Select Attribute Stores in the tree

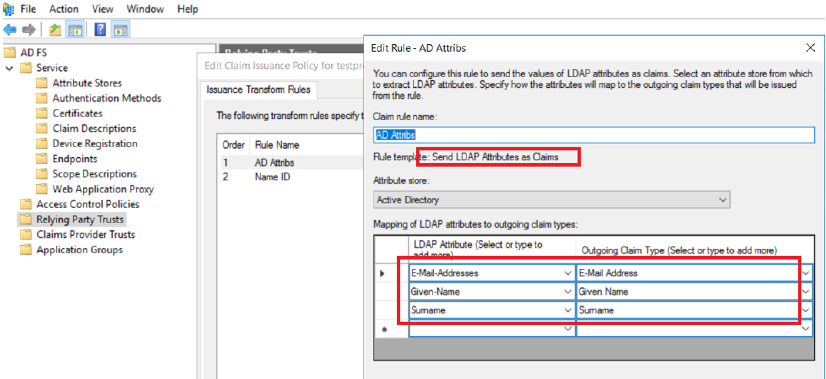(x=87, y=83)
